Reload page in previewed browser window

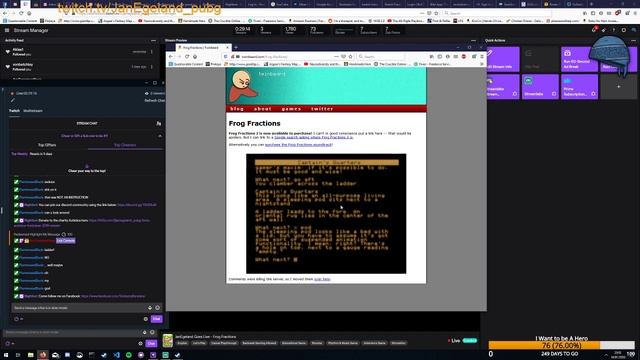187,56
